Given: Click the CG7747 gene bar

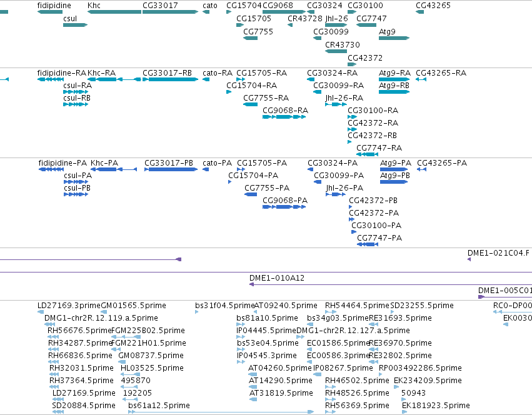Looking at the screenshot, I should 366,25.
